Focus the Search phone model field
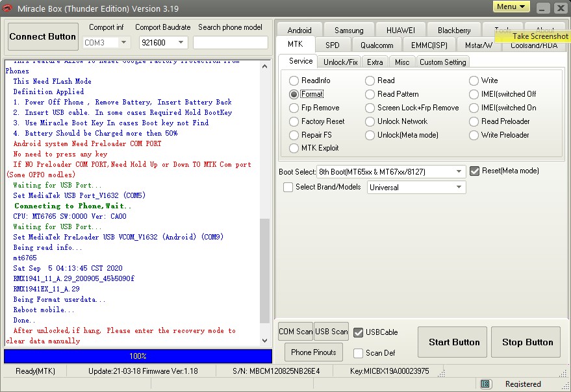Image resolution: width=571 pixels, height=392 pixels. pyautogui.click(x=230, y=43)
